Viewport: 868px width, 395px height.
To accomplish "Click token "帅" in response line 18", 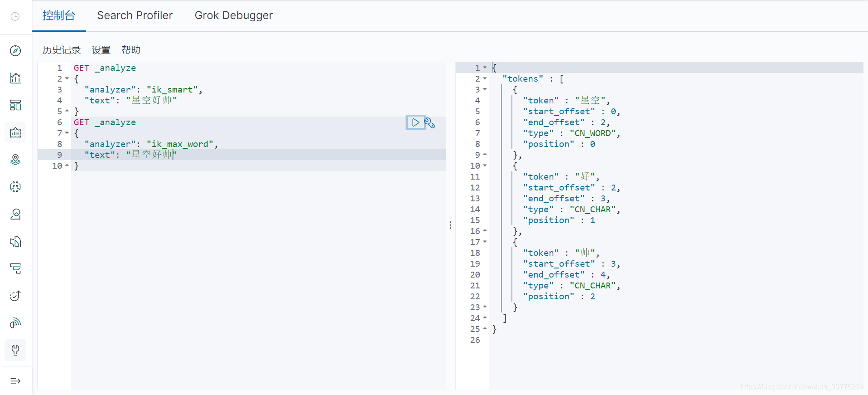I will pos(585,253).
